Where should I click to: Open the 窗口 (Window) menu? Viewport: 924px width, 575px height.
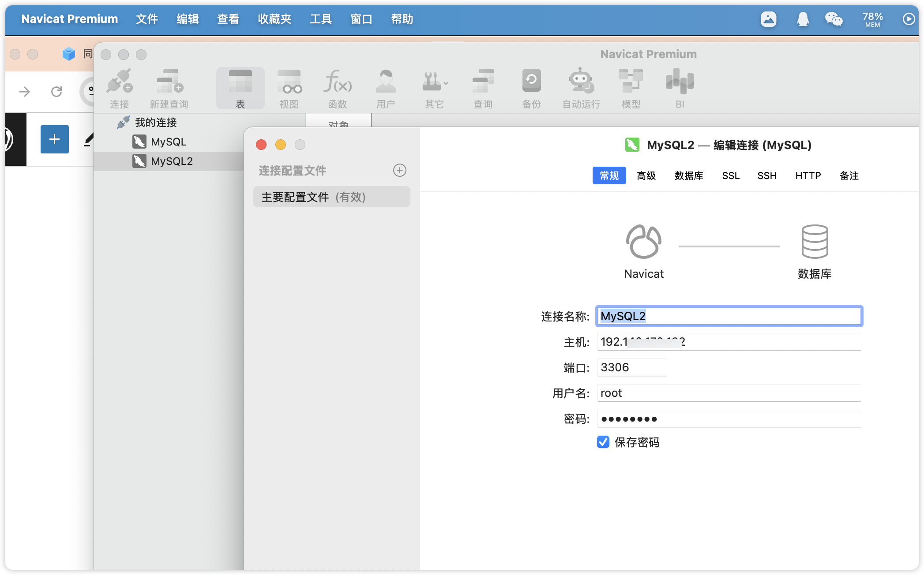point(361,19)
